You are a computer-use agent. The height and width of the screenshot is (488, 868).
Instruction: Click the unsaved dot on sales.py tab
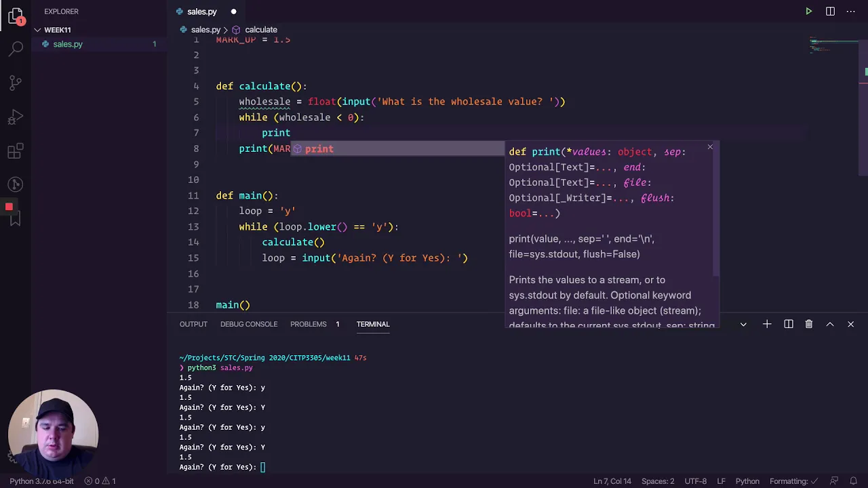point(233,12)
